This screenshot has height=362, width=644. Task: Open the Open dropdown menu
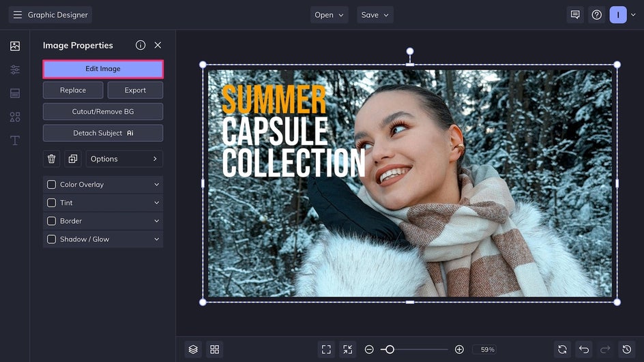pyautogui.click(x=329, y=15)
